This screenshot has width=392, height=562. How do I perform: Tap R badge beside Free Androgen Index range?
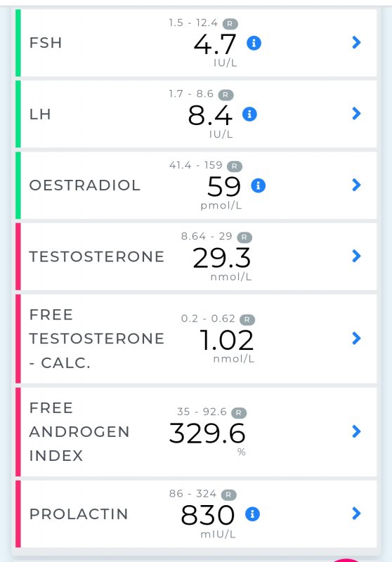coord(239,413)
